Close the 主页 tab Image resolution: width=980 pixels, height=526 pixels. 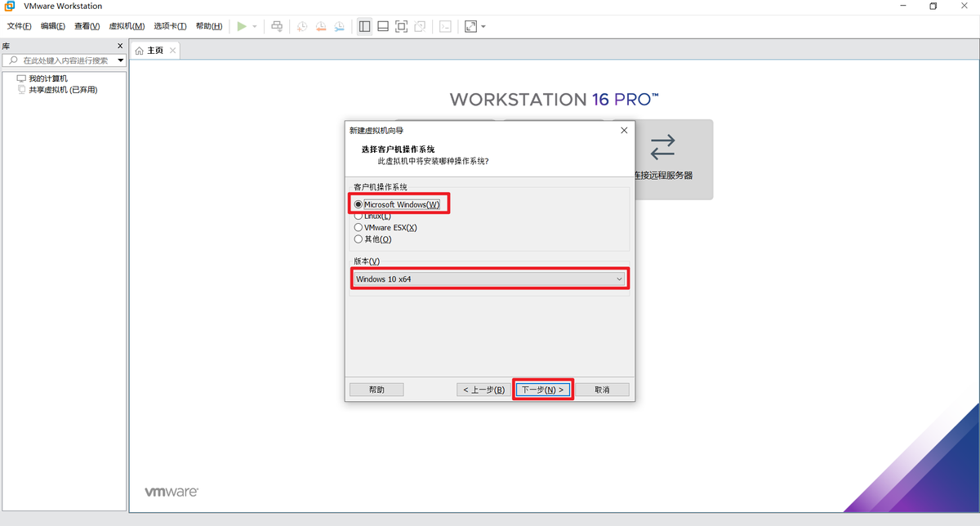tap(171, 51)
